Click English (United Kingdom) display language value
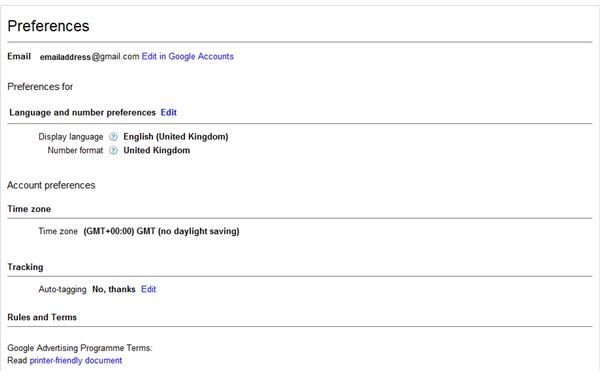Screen dimensions: 600x376 tap(176, 137)
